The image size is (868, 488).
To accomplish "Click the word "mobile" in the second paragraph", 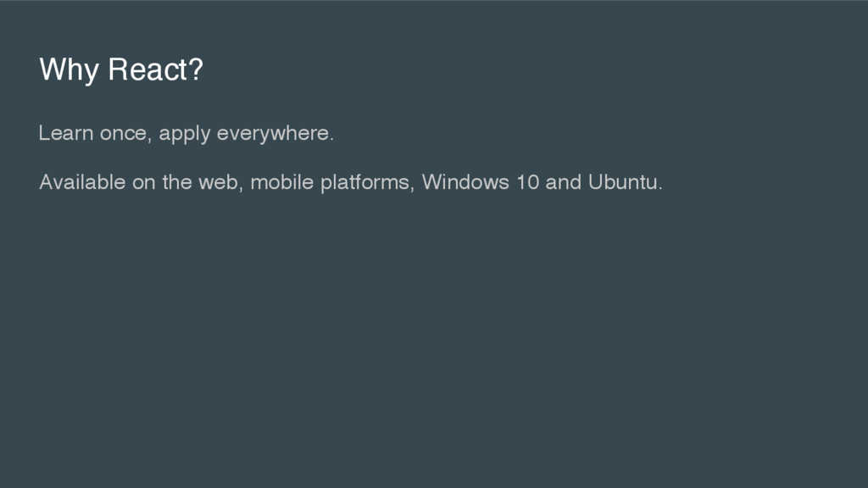I will point(282,182).
